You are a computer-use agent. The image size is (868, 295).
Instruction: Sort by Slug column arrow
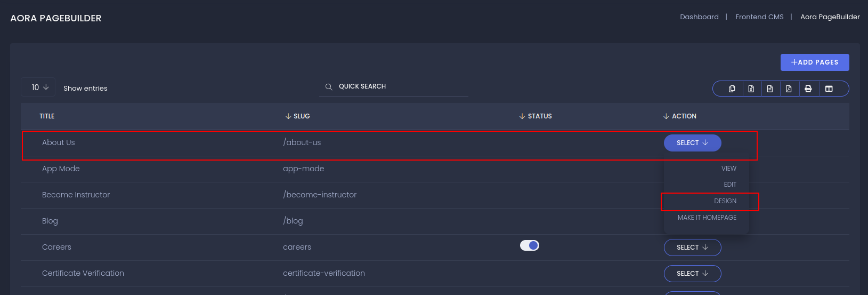pos(288,116)
